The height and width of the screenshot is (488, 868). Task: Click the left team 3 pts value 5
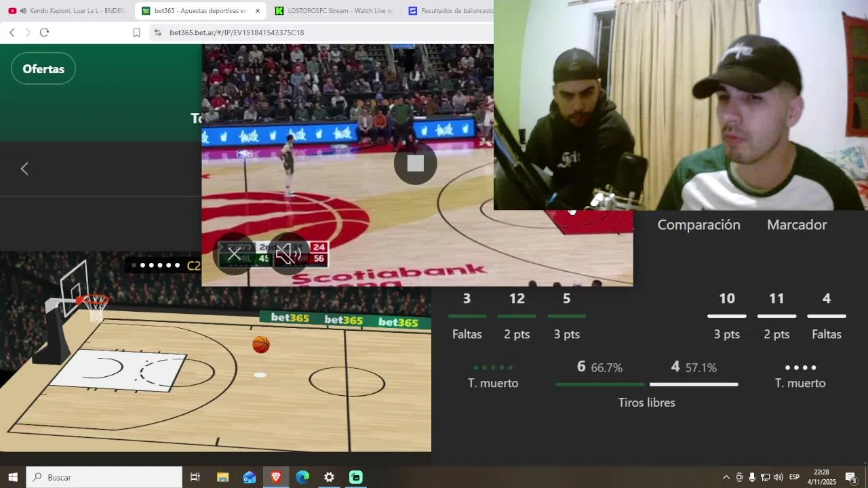[x=566, y=298]
